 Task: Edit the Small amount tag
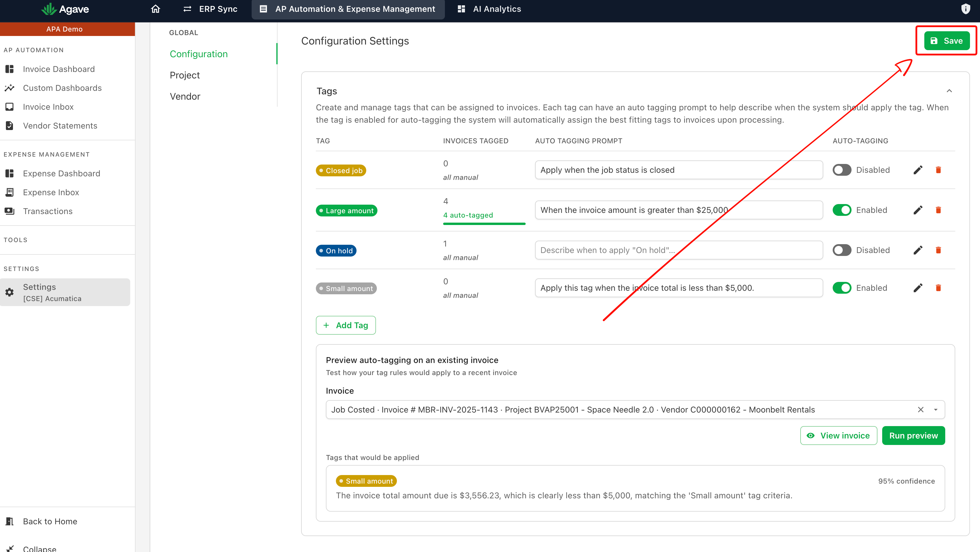point(918,288)
